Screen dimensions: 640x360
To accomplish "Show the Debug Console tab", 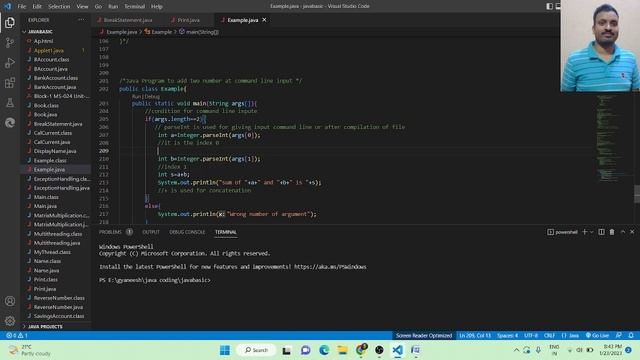I will pyautogui.click(x=187, y=232).
